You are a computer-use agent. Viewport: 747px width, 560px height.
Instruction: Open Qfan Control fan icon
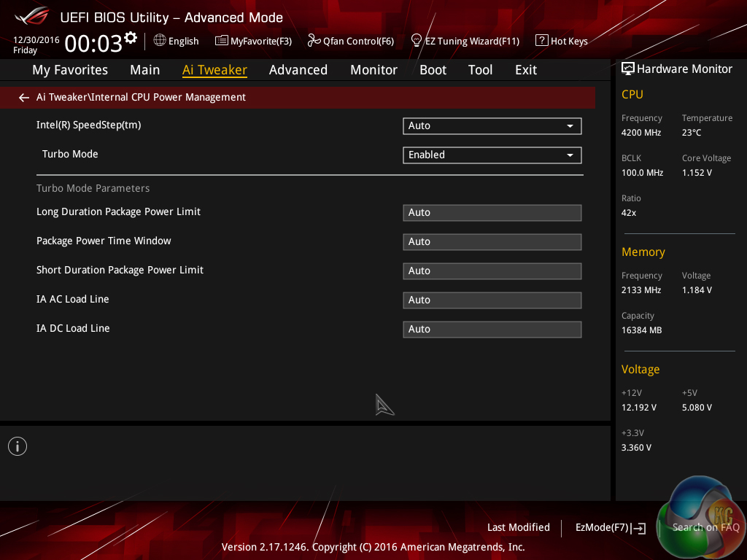[314, 41]
